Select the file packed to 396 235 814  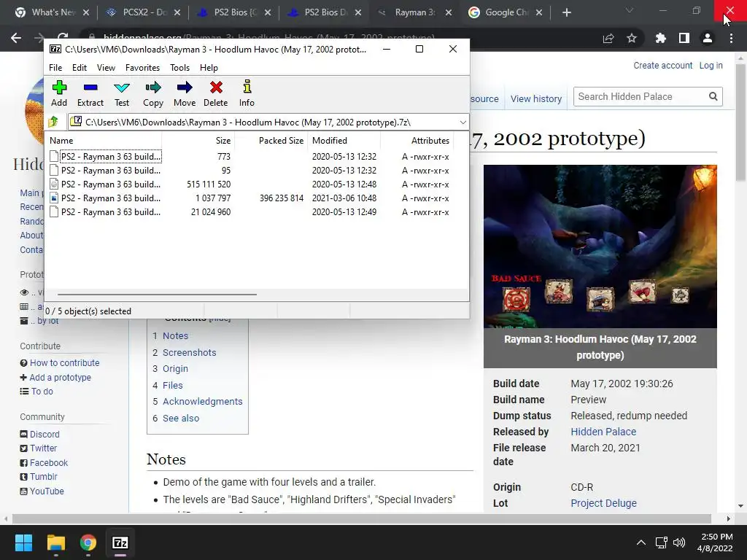pos(249,198)
